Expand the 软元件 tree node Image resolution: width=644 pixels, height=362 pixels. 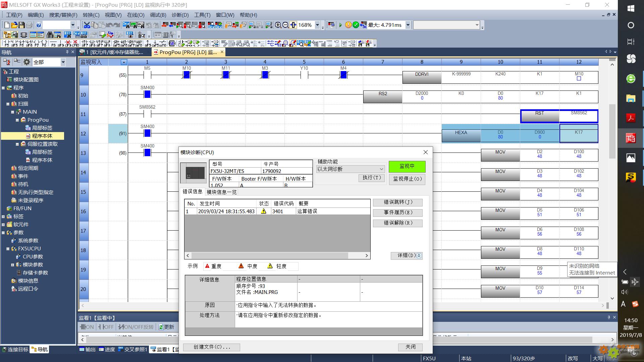pos(3,225)
